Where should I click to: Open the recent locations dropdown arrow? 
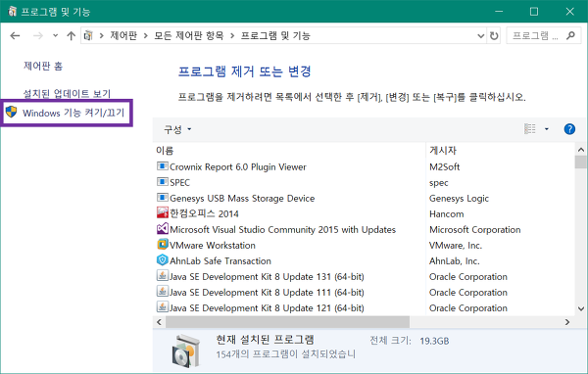point(56,35)
